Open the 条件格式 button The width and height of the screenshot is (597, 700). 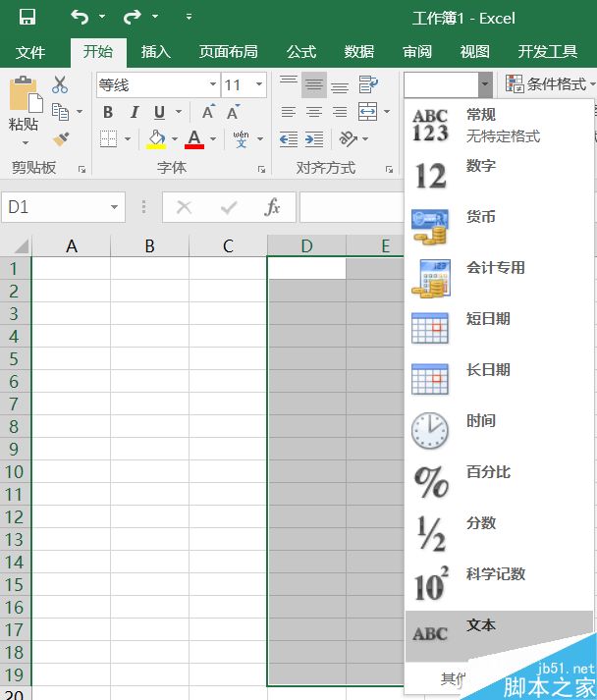click(551, 83)
